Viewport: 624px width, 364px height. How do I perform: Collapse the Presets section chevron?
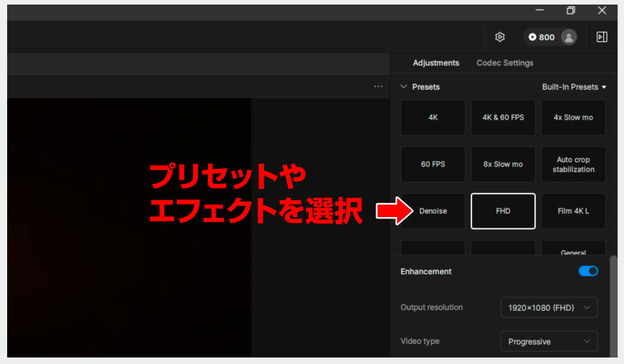404,86
